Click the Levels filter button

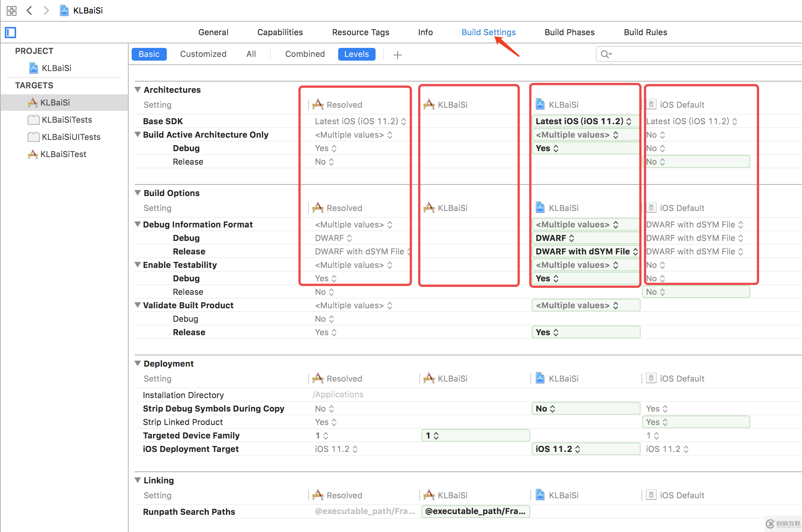(x=356, y=53)
